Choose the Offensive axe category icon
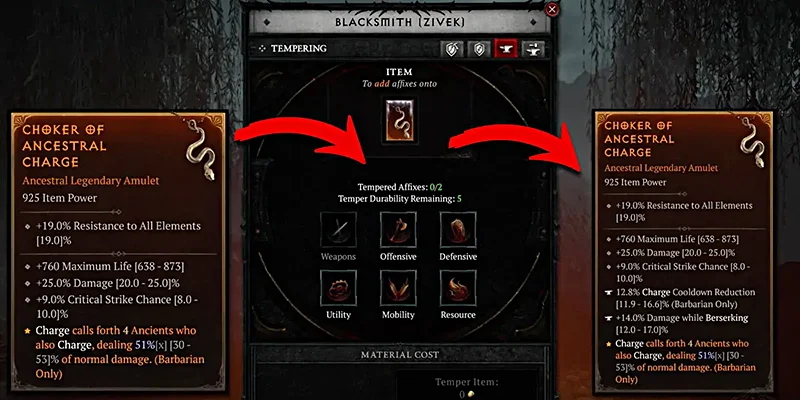800x400 pixels. tap(398, 230)
